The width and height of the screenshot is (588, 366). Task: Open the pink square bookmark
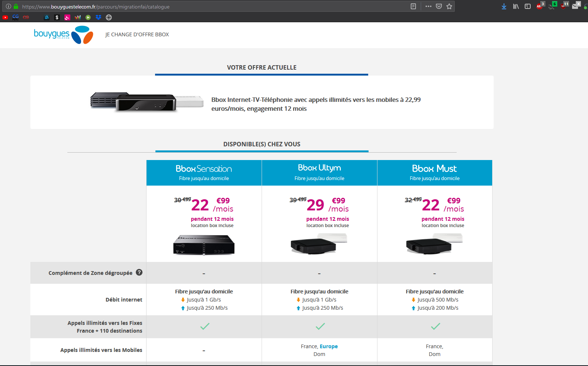tap(67, 17)
